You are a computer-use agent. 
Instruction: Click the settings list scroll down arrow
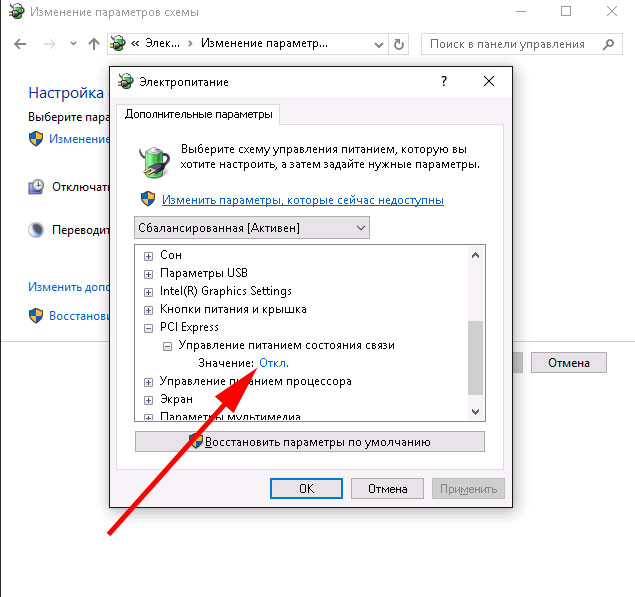point(475,412)
